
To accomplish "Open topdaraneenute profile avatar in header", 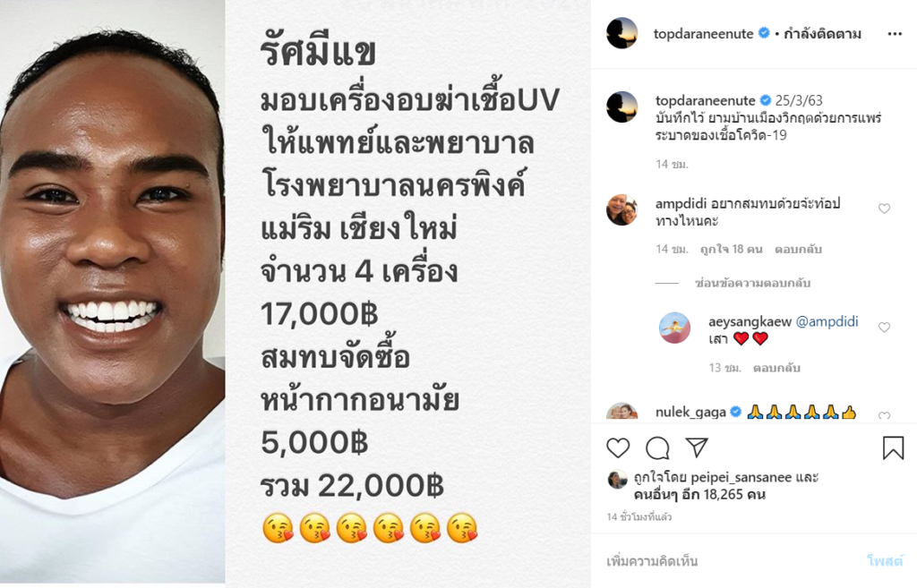I will [621, 33].
